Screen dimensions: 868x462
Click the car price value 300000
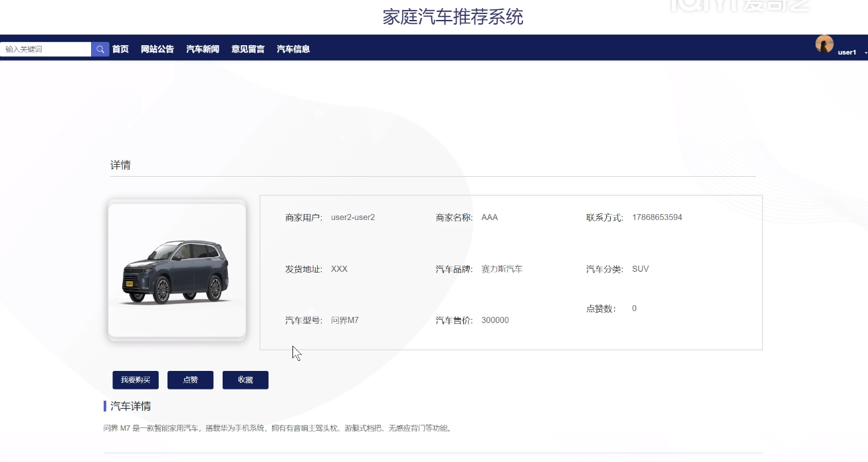(495, 320)
